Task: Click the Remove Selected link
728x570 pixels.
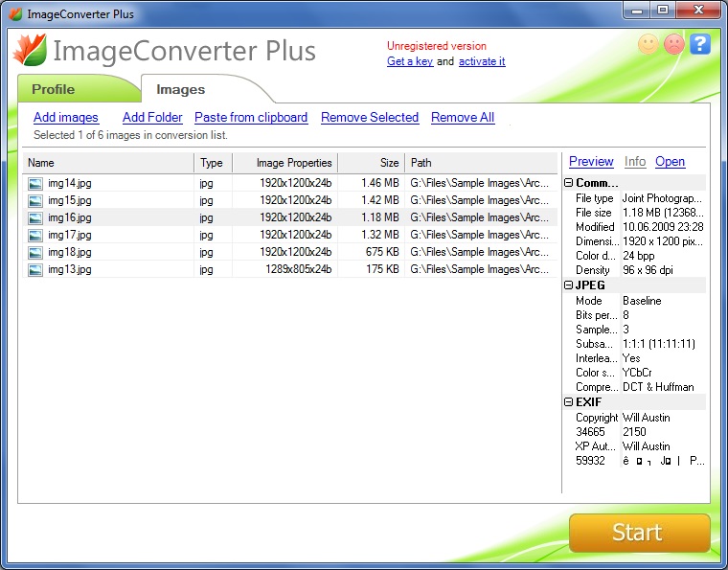Action: 370,118
